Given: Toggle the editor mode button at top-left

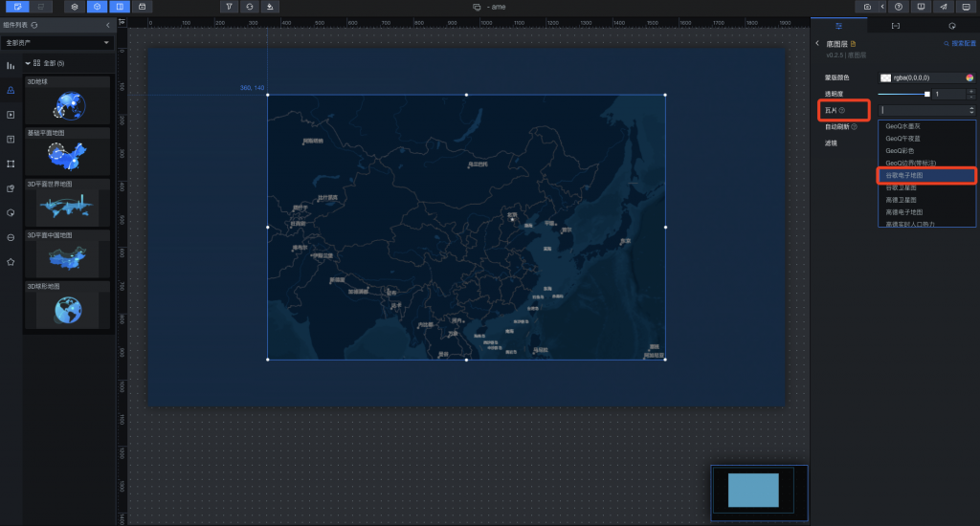Looking at the screenshot, I should [17, 7].
